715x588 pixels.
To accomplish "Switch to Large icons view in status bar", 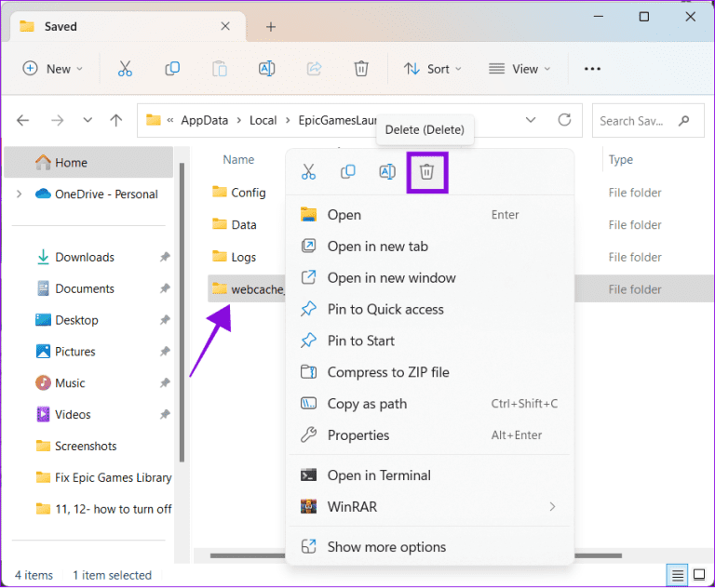I will pos(699,575).
